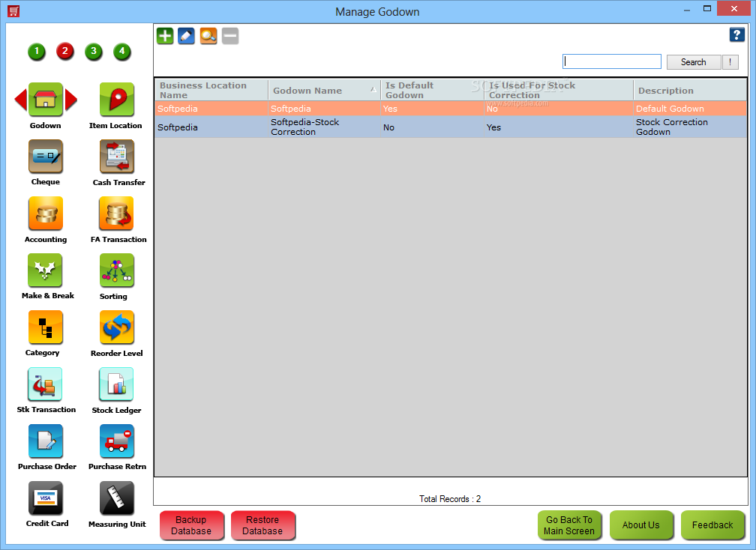Click the Backup Database button

(191, 525)
